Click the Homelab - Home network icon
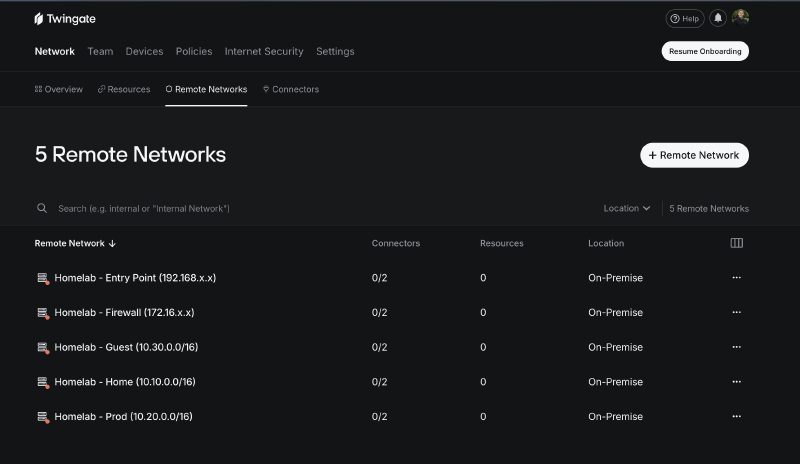The height and width of the screenshot is (464, 800). click(x=43, y=382)
